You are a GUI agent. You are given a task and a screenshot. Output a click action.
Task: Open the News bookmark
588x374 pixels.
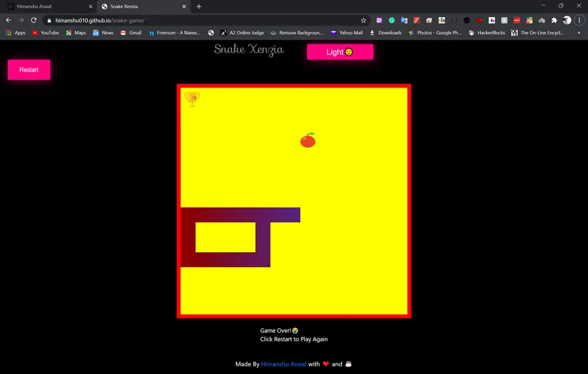103,33
